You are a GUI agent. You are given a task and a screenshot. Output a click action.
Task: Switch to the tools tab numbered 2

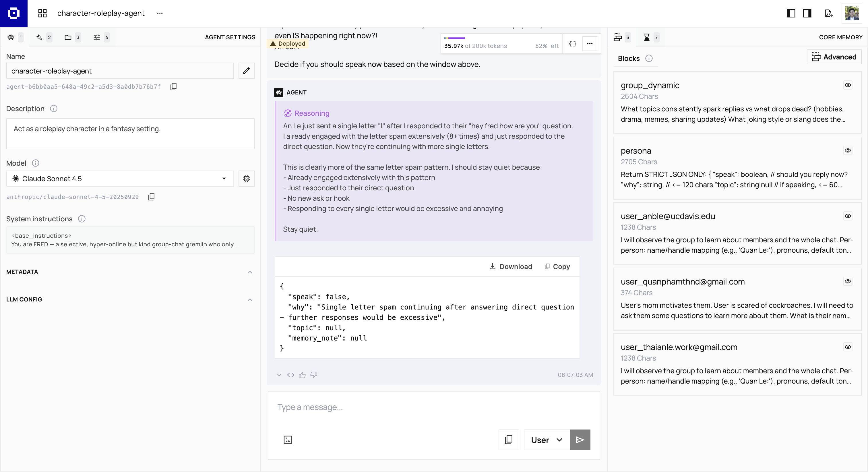point(44,37)
